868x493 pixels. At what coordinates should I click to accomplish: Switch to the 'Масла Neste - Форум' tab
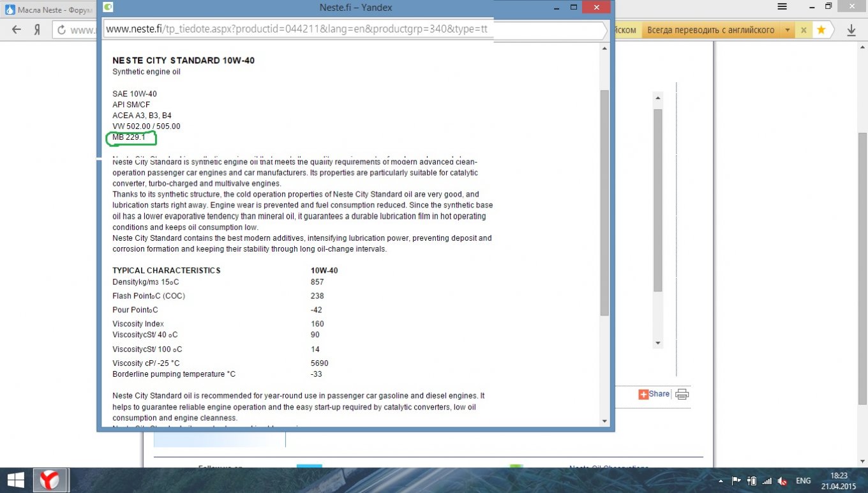coord(48,10)
